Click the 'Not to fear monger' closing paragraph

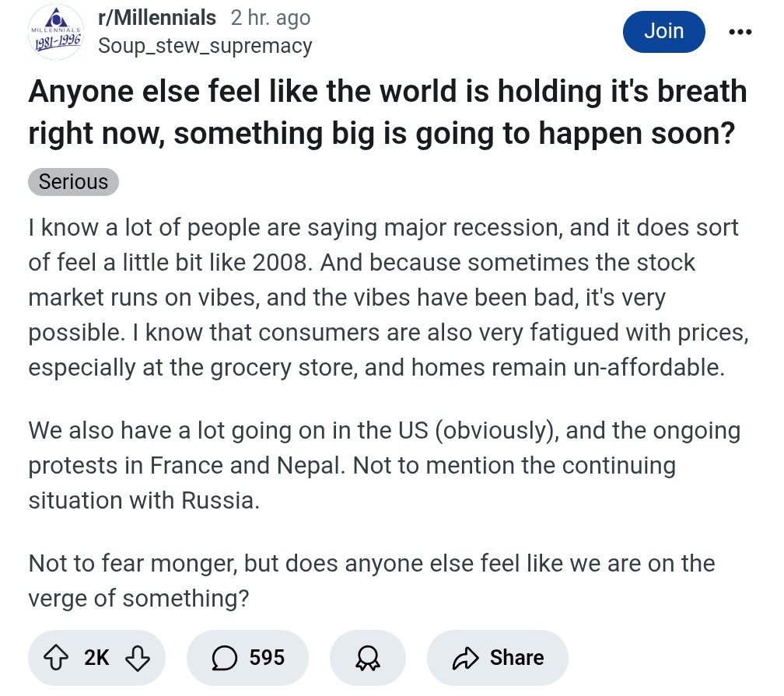(x=372, y=580)
